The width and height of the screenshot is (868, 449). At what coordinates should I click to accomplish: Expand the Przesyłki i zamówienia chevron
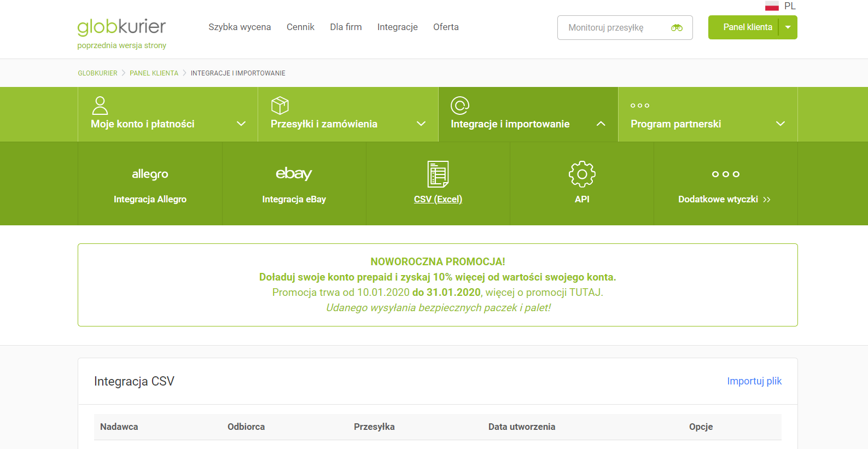coord(421,124)
